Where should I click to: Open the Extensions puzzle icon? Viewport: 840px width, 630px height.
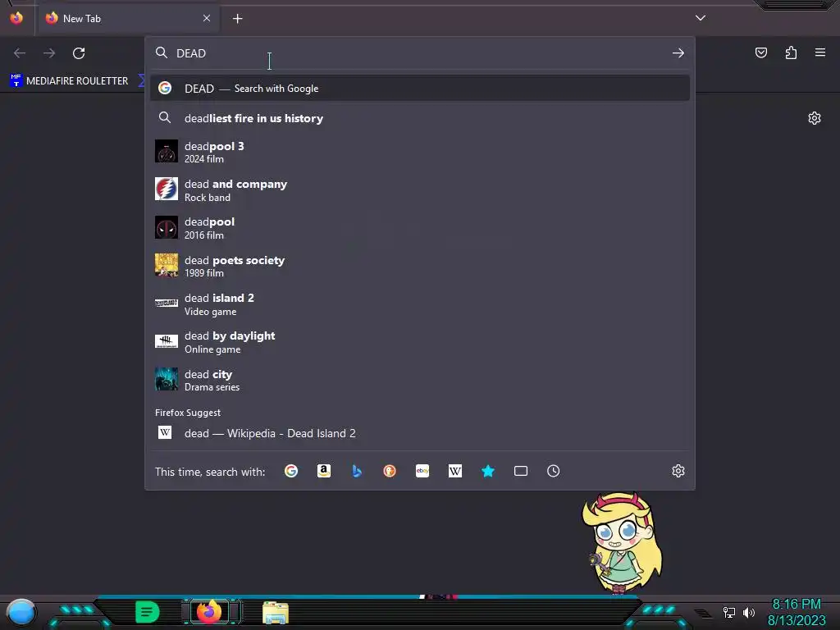tap(791, 52)
